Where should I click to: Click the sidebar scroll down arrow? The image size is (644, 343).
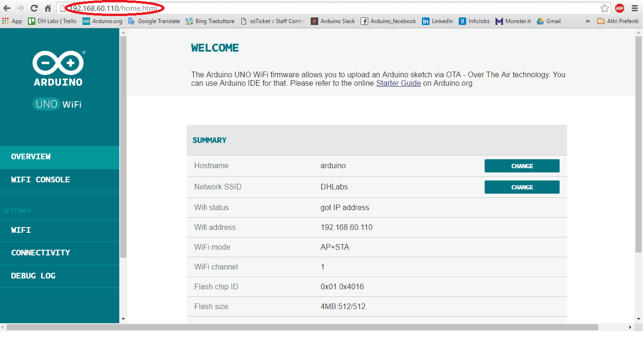(x=123, y=319)
